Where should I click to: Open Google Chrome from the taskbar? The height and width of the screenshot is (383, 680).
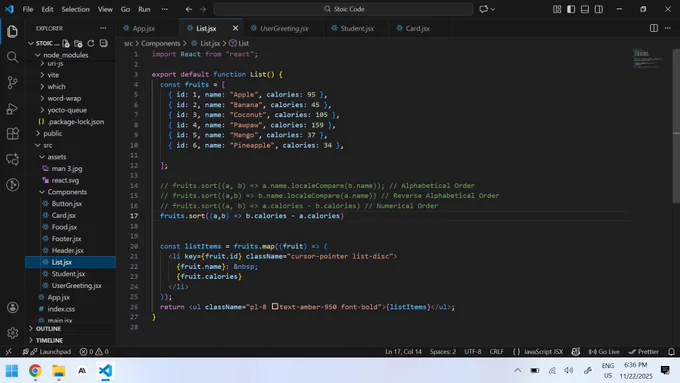[35, 371]
